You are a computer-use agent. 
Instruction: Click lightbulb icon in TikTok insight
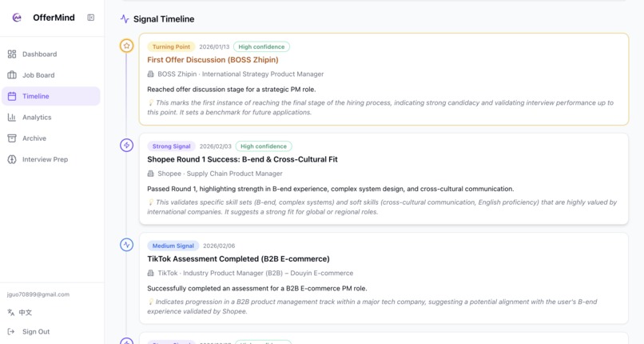click(151, 302)
